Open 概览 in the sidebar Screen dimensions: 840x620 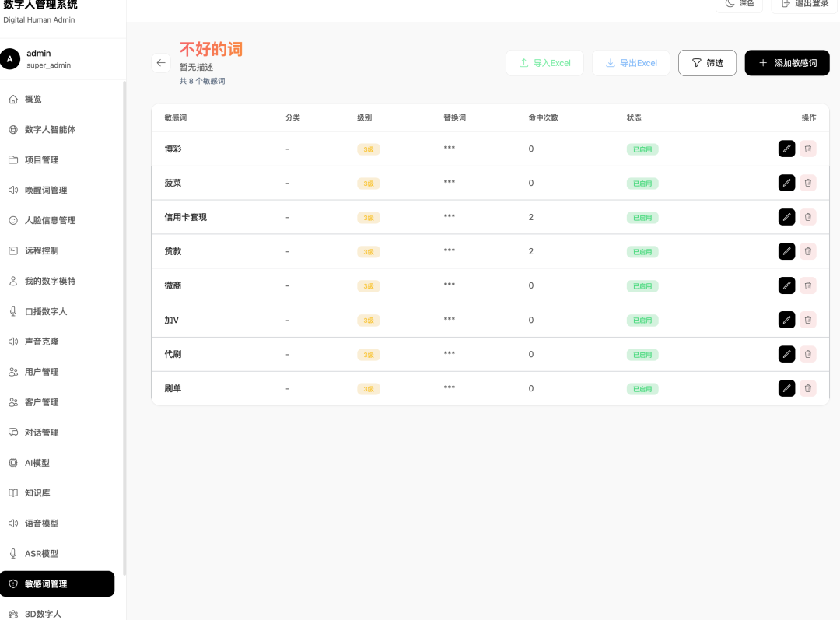click(x=58, y=99)
